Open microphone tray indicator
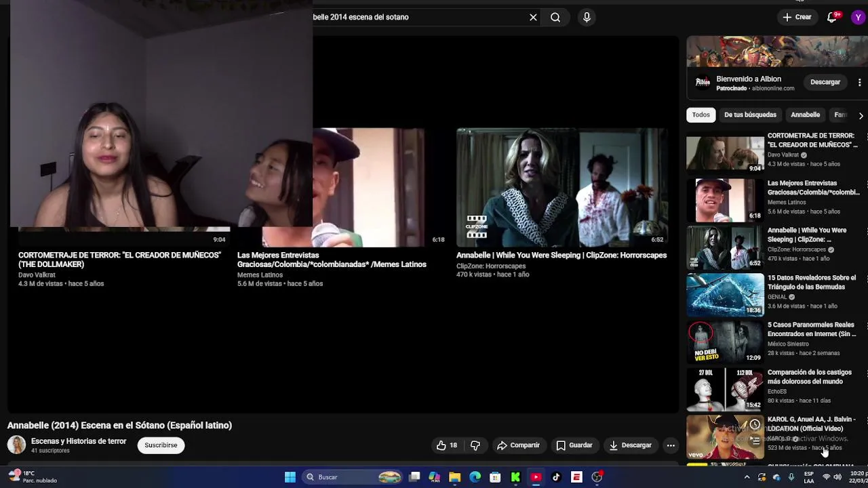Viewport: 868px width, 488px height. (x=791, y=477)
